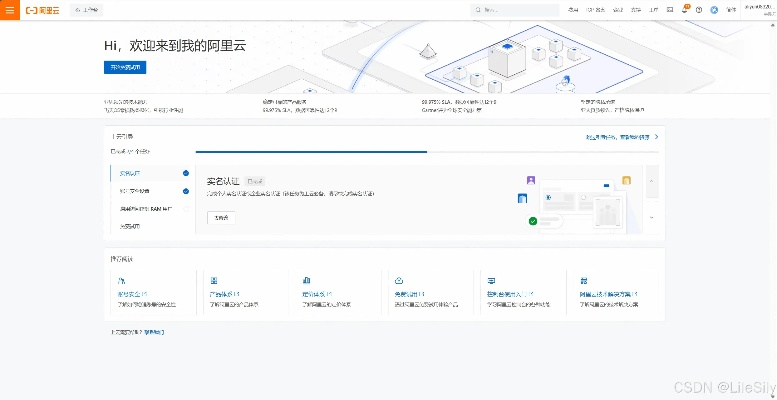Click the chevron after the top-right link
777x400 pixels.
pyautogui.click(x=656, y=136)
